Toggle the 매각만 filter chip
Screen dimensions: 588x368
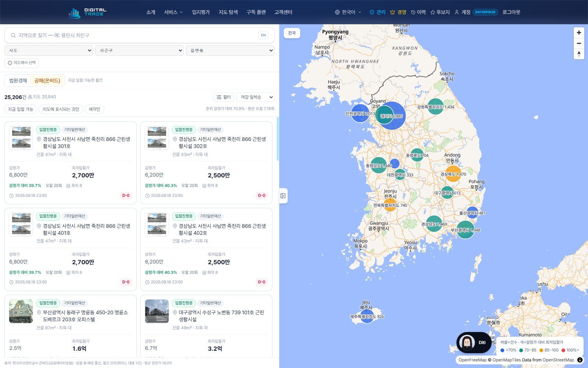[x=94, y=109]
